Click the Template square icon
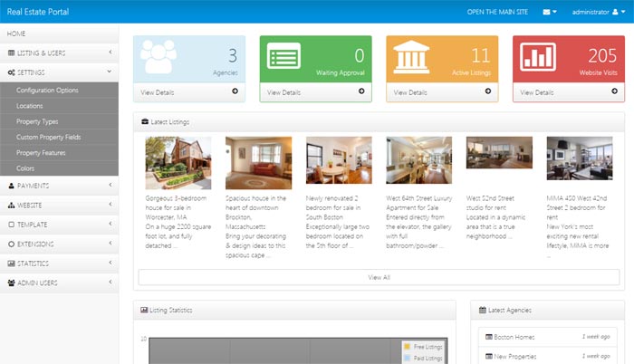This screenshot has height=364, width=634. pyautogui.click(x=11, y=225)
